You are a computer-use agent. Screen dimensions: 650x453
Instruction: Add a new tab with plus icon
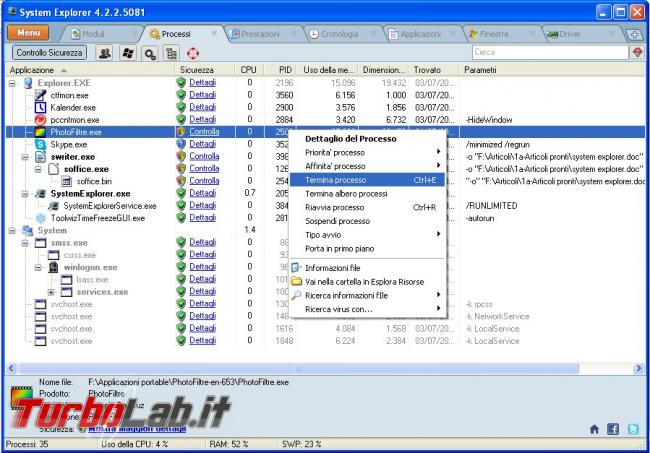click(634, 35)
